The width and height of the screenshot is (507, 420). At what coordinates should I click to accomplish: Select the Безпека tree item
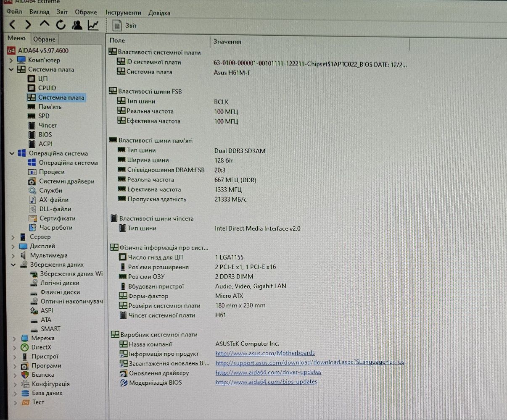43,375
